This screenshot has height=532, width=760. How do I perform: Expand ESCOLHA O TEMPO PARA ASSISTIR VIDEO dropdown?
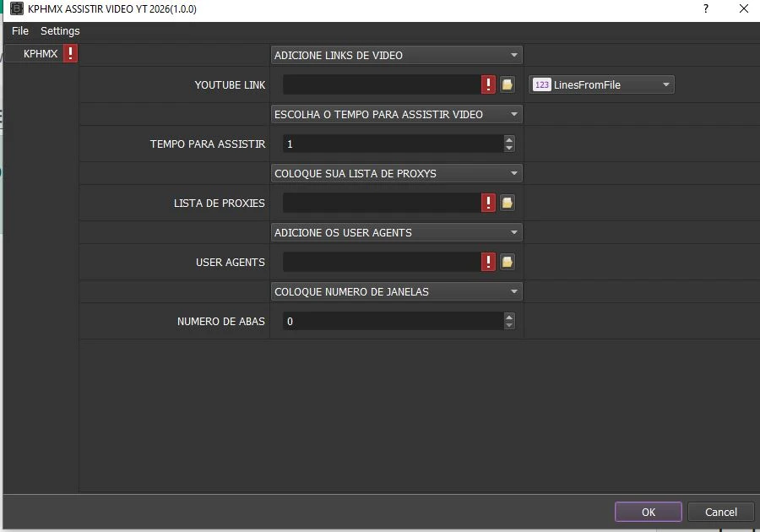click(x=396, y=114)
